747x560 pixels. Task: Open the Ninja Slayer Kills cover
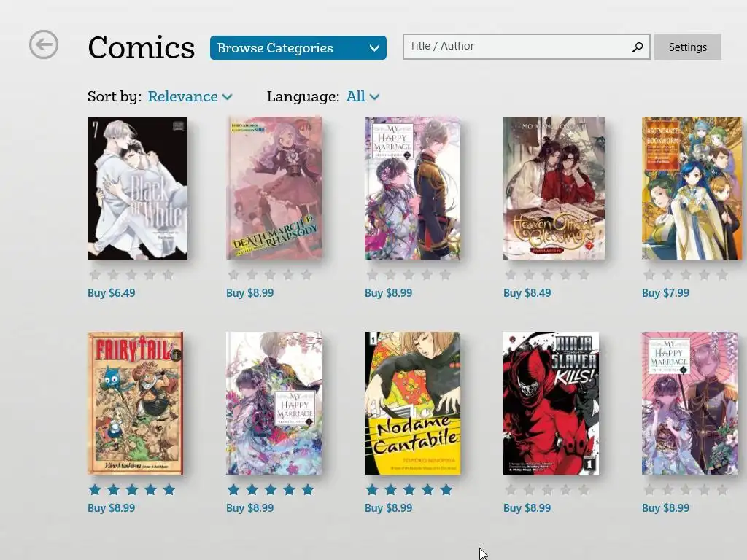point(551,402)
